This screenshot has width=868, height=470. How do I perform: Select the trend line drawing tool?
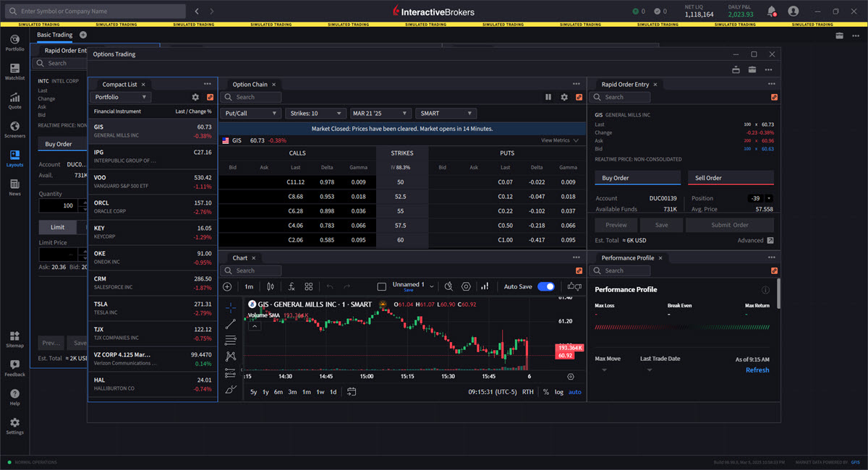tap(231, 323)
